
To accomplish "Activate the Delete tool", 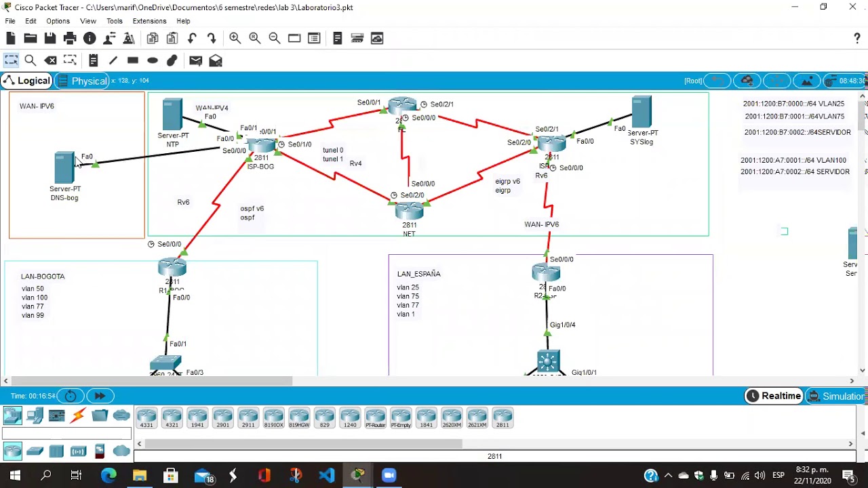I will pos(50,60).
